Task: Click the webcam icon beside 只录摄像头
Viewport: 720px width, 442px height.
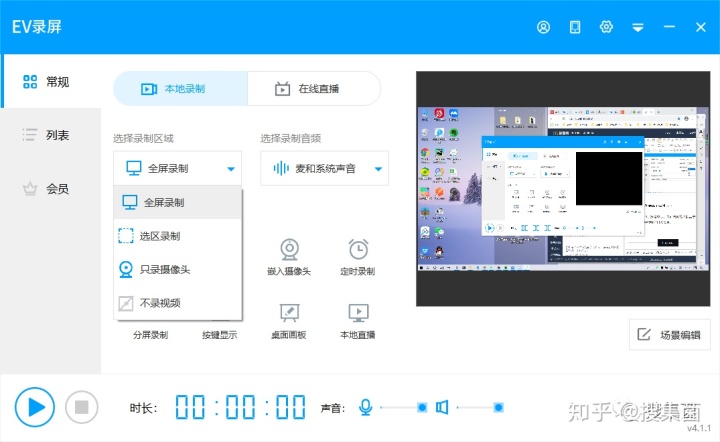Action: (126, 269)
